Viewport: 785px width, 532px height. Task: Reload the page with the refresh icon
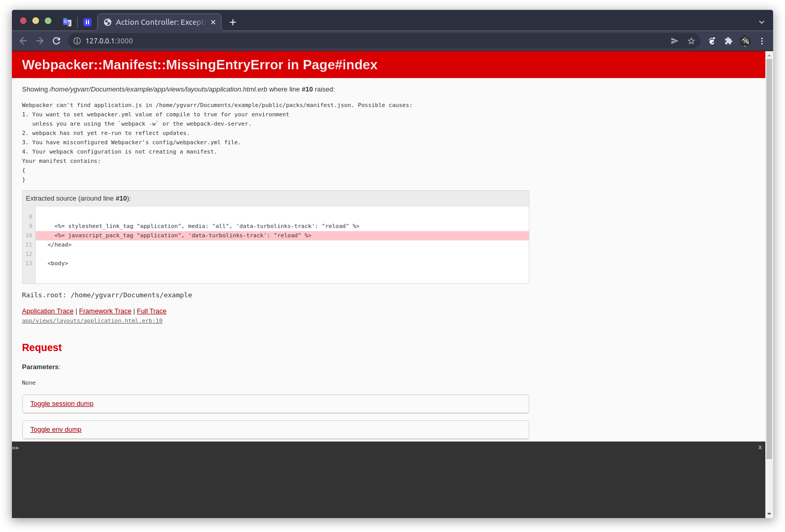click(56, 41)
